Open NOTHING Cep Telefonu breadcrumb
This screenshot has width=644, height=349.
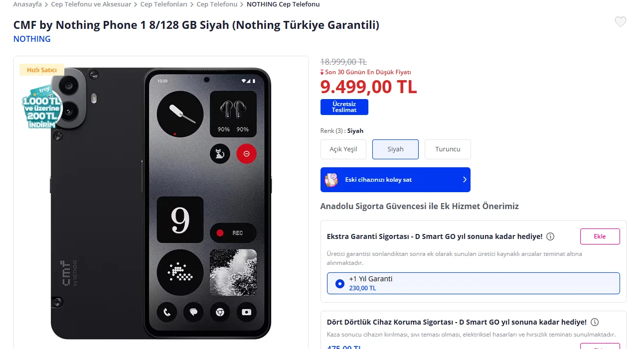click(x=283, y=4)
